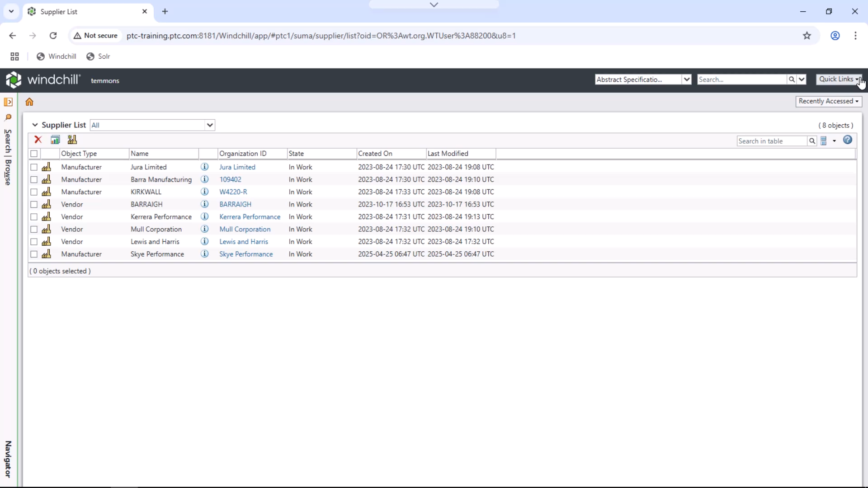Open the table view options dropdown
The width and height of the screenshot is (868, 488).
click(x=828, y=141)
